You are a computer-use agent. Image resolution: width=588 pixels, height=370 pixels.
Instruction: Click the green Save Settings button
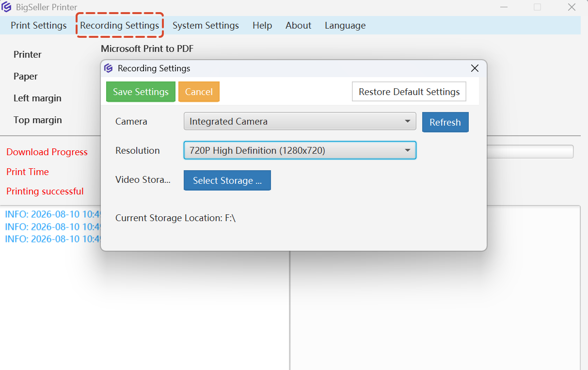coord(141,92)
